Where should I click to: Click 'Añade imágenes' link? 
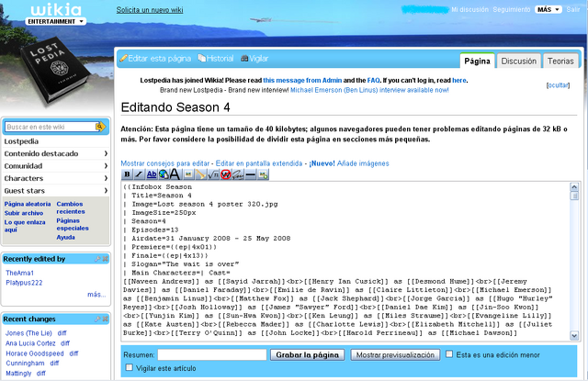(x=363, y=163)
